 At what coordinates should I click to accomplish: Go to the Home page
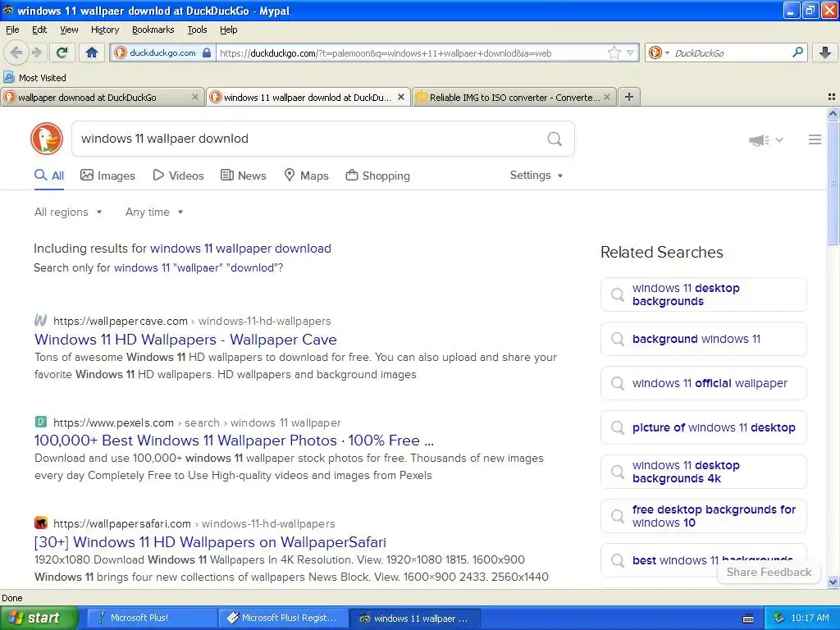click(92, 52)
